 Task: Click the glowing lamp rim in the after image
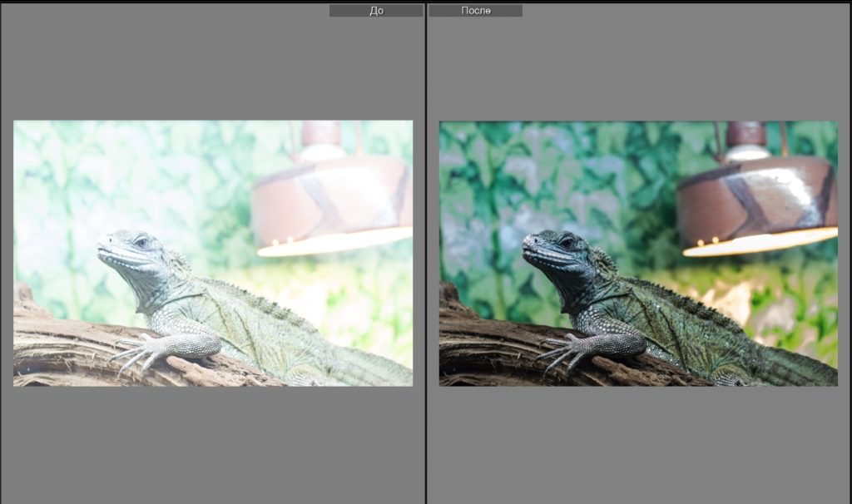coord(759,242)
